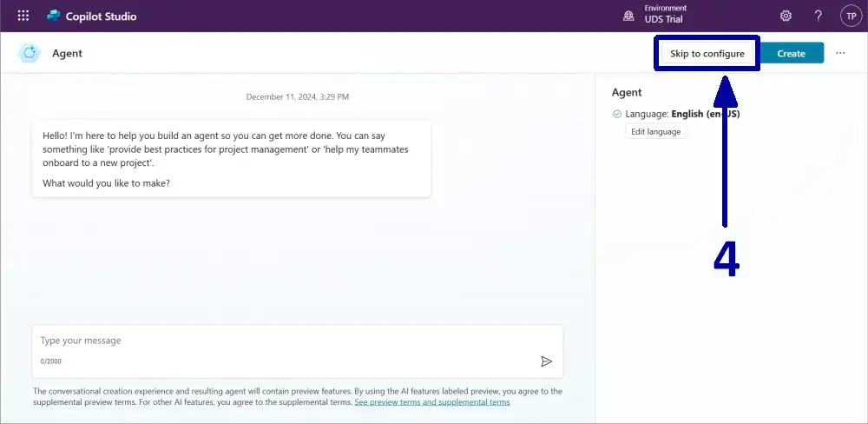868x424 pixels.
Task: Click the December 11, 2024, 3:29 PM timestamp
Action: pos(298,97)
